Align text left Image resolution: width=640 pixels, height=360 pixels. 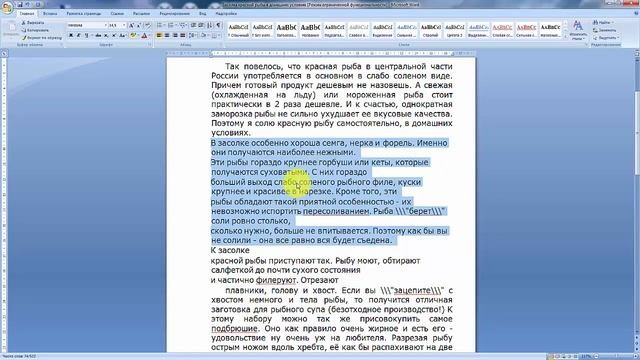159,36
